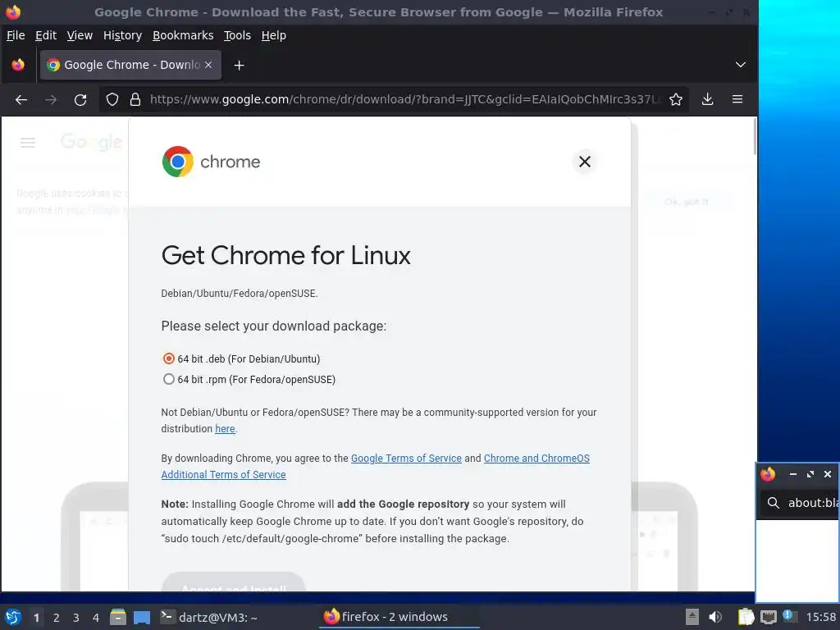Close the Get Chrome for Linux dialog
This screenshot has width=840, height=630.
585,162
